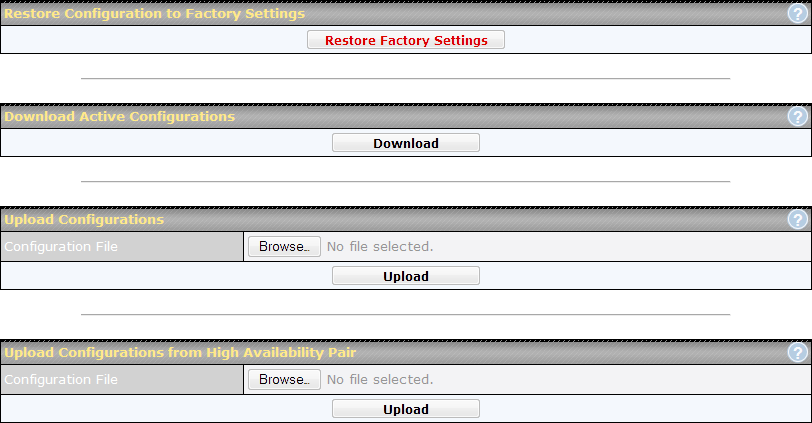Open help for Upload Configurations from High Availability Pair
The width and height of the screenshot is (812, 423).
point(798,353)
